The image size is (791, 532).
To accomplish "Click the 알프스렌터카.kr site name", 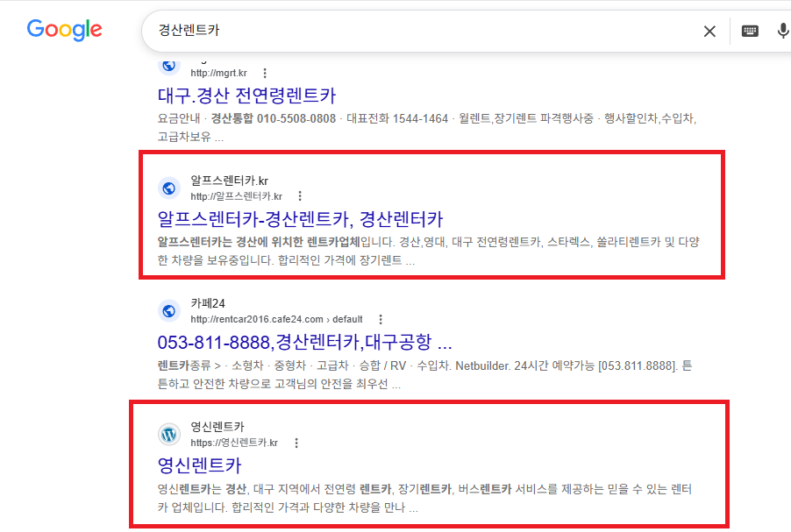I will (230, 181).
